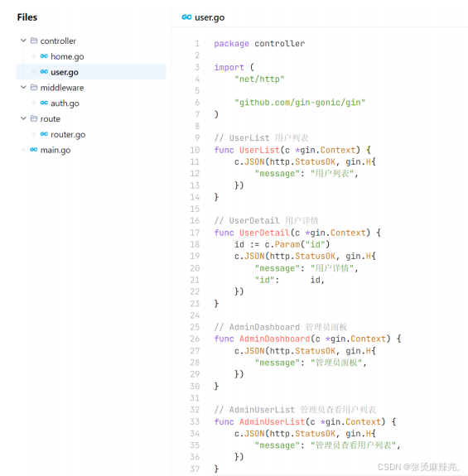Click the Go icon beside auth.go

(44, 103)
